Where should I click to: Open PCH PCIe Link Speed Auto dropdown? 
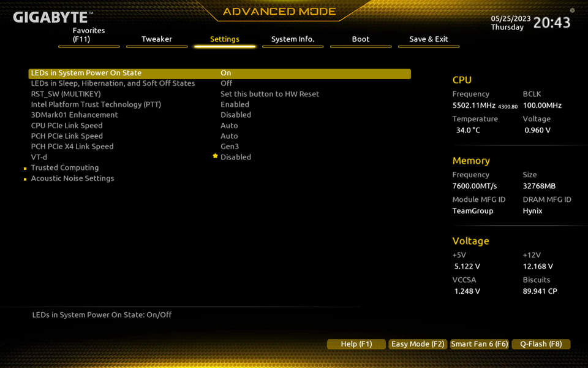[229, 136]
